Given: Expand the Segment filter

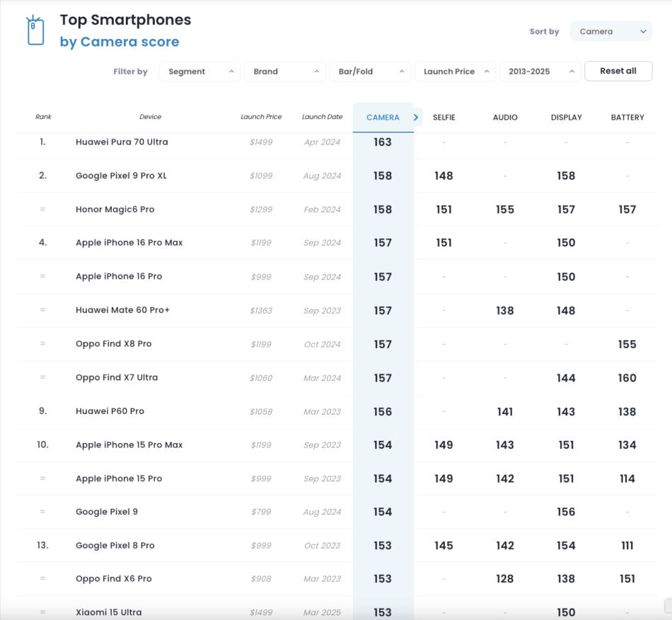Looking at the screenshot, I should click(x=199, y=71).
